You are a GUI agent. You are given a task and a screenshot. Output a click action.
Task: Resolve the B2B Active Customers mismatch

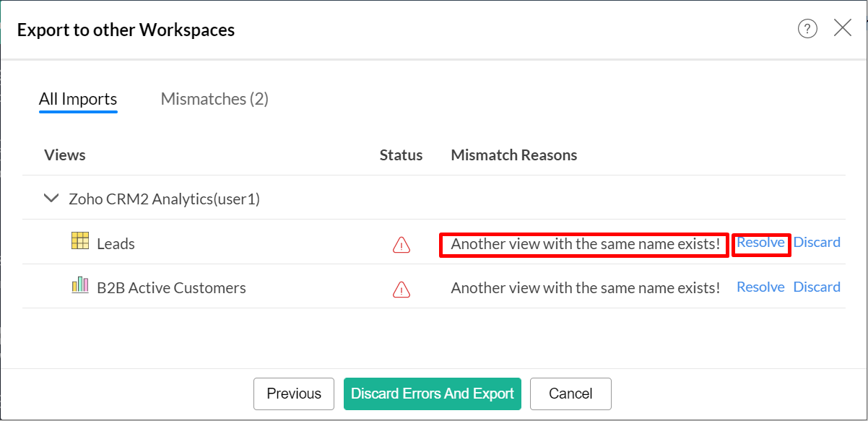tap(760, 287)
